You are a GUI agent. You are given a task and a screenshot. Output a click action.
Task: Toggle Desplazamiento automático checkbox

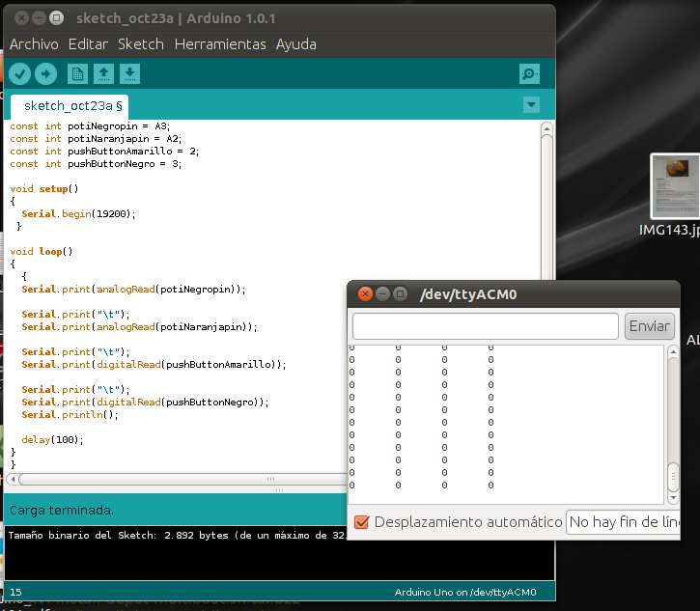click(361, 522)
